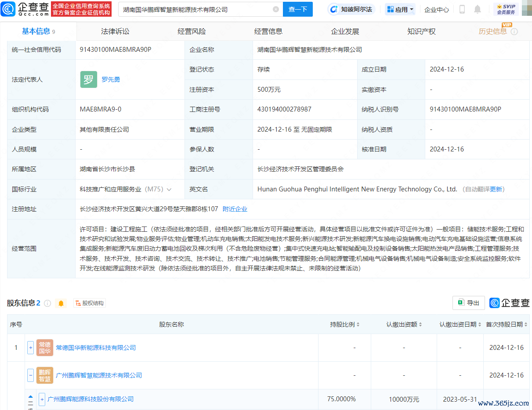Open the 企查查 Qcc.com home logo
Viewport: 532px width, 410px height.
[x=25, y=9]
